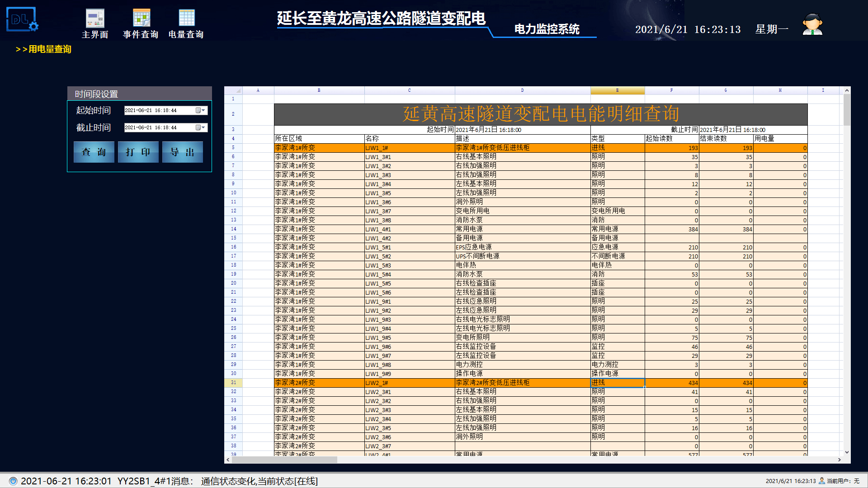Click the current user icon in status bar
This screenshot has height=488, width=868.
(822, 481)
